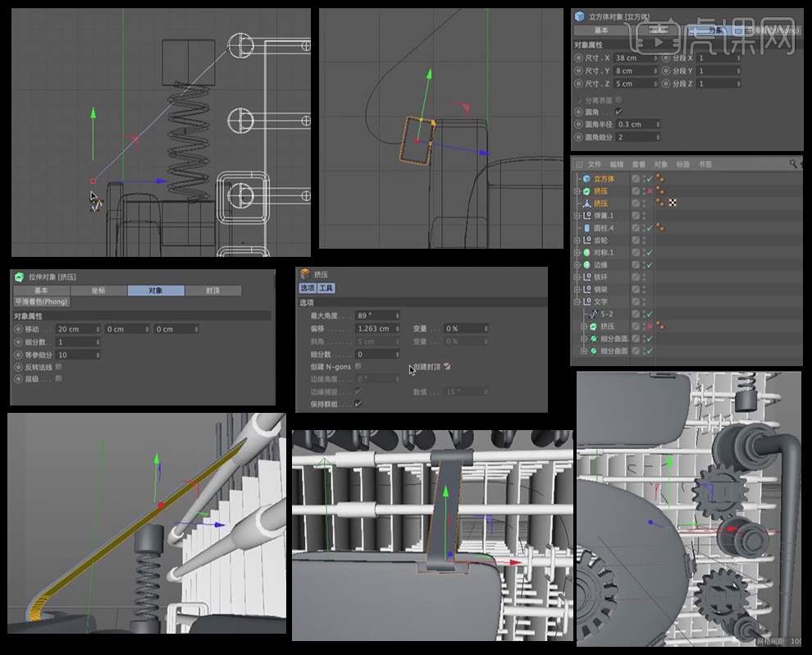Click the 5-2 spline object icon

coord(595,314)
